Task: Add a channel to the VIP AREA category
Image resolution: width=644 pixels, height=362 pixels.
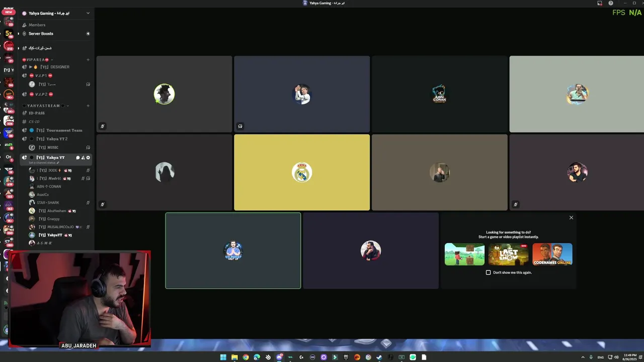Action: click(88, 60)
